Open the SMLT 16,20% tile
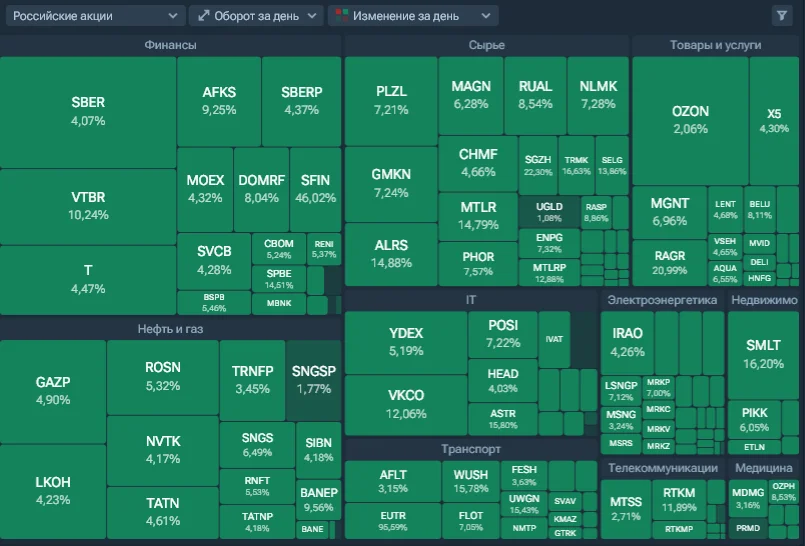The height and width of the screenshot is (546, 805). click(763, 355)
